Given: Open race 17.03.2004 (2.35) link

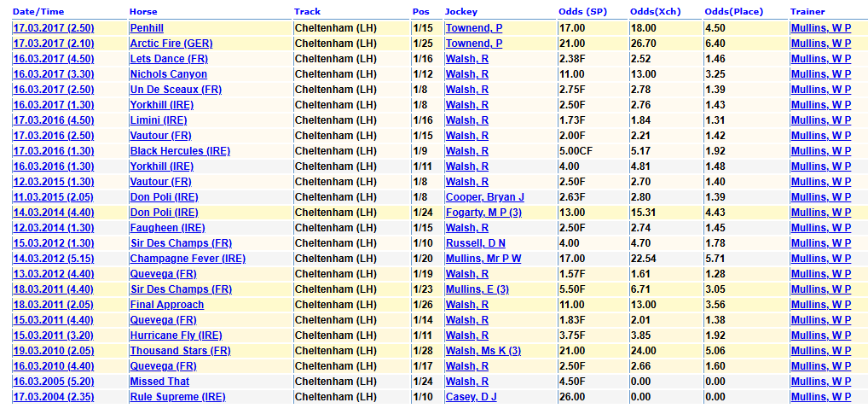Looking at the screenshot, I should pos(53,397).
